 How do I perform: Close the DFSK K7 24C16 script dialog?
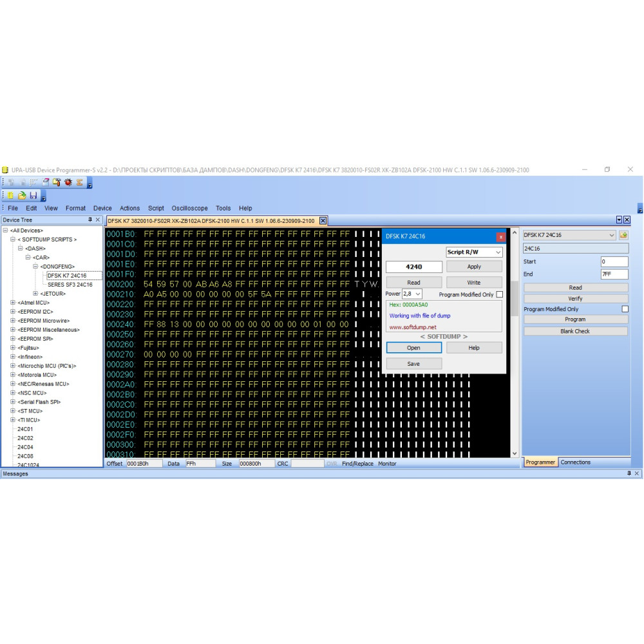500,236
